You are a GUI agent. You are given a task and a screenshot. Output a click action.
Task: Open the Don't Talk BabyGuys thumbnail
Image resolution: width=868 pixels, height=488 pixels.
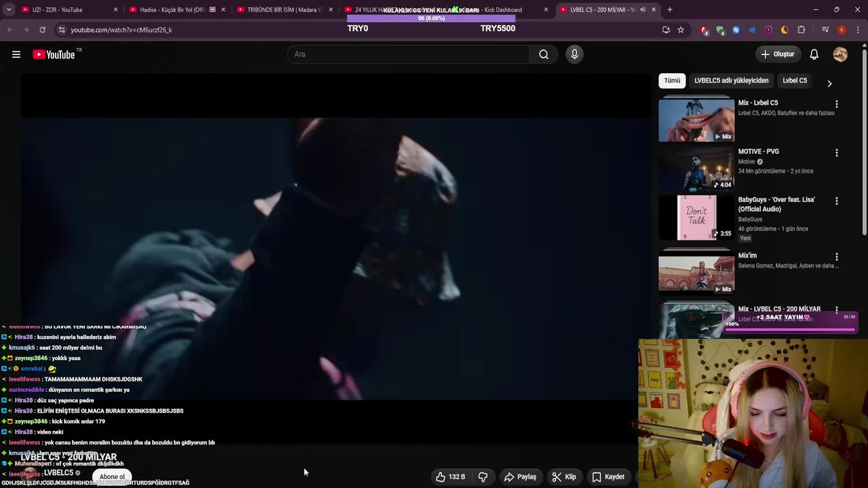click(x=696, y=218)
